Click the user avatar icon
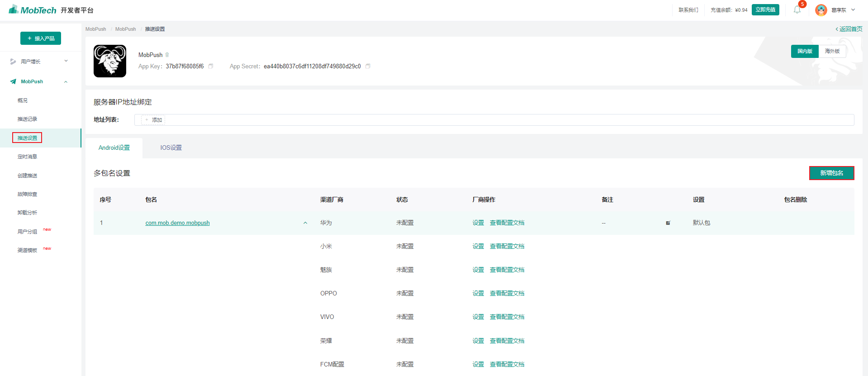868x376 pixels. 821,10
